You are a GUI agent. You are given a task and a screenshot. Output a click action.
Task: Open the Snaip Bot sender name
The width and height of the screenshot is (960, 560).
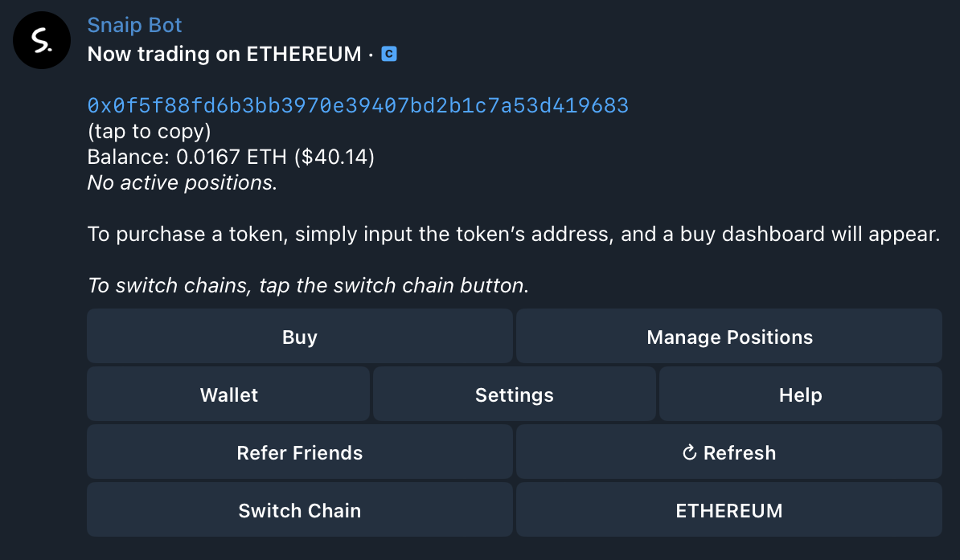134,25
